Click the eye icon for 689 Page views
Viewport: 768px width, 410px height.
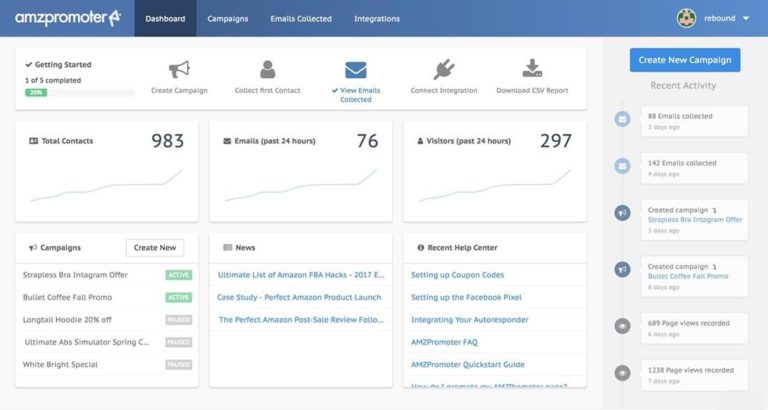623,326
